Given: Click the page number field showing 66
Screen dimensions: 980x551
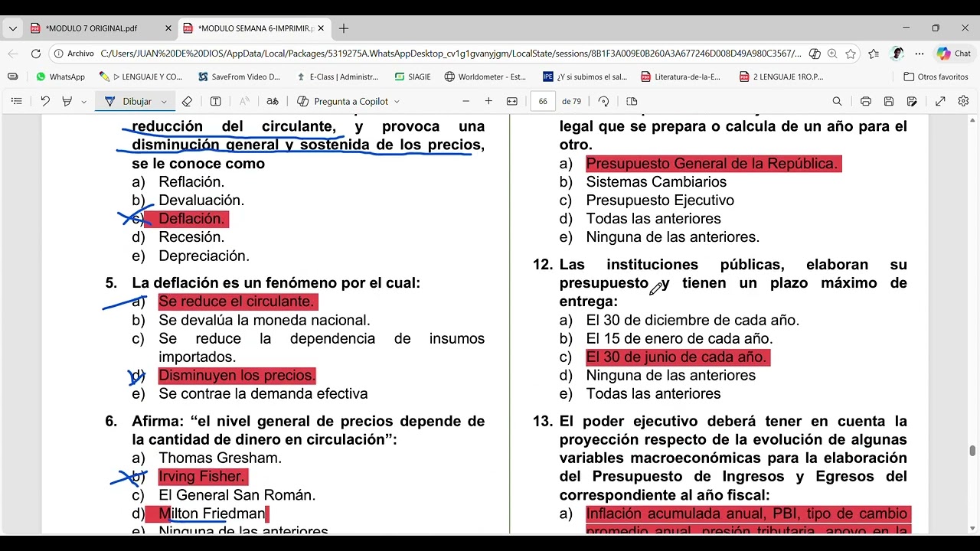Looking at the screenshot, I should [x=543, y=101].
